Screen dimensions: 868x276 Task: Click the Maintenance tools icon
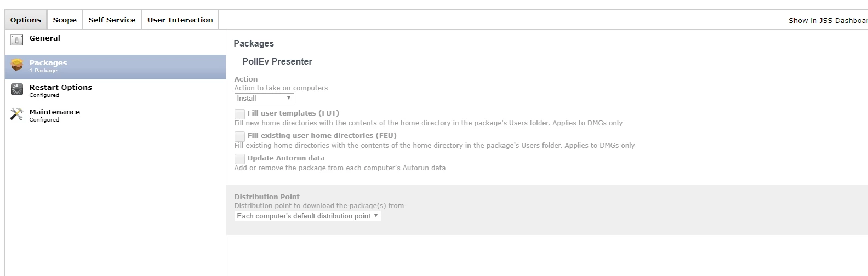tap(17, 114)
